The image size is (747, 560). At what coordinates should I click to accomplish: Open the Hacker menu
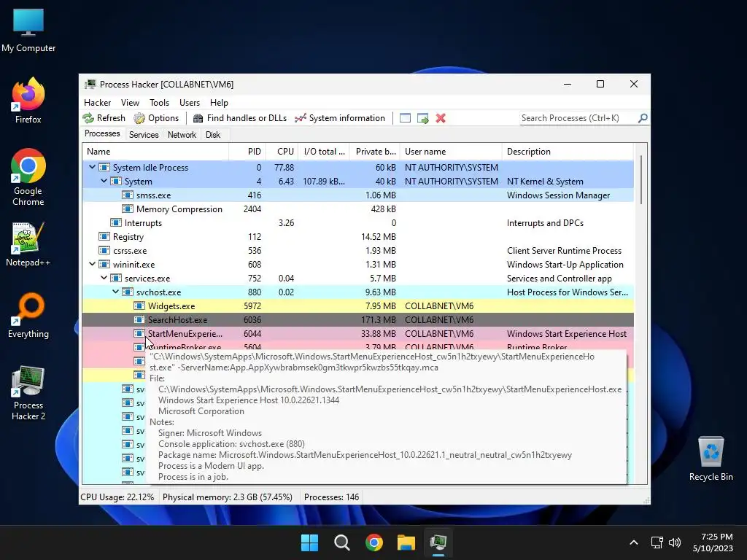[97, 103]
